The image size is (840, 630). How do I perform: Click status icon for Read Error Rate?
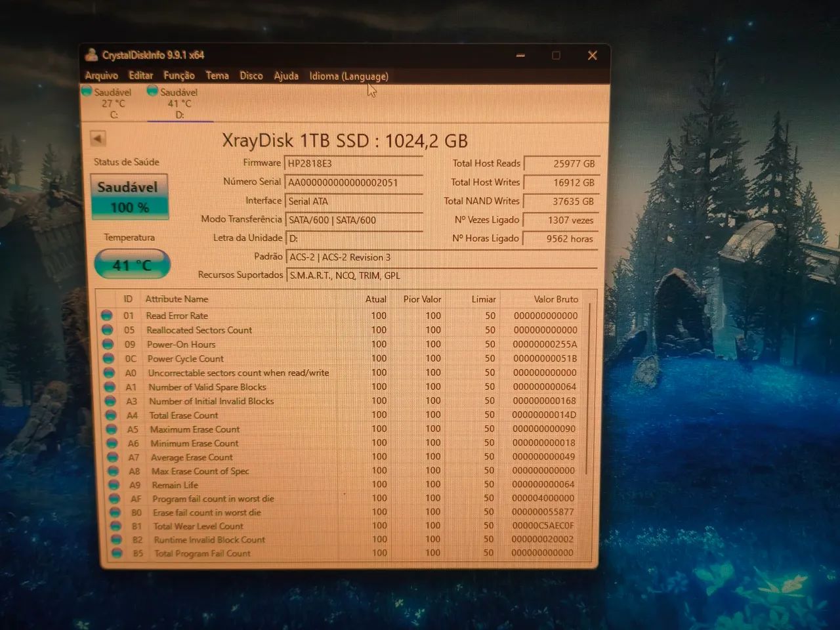(106, 316)
